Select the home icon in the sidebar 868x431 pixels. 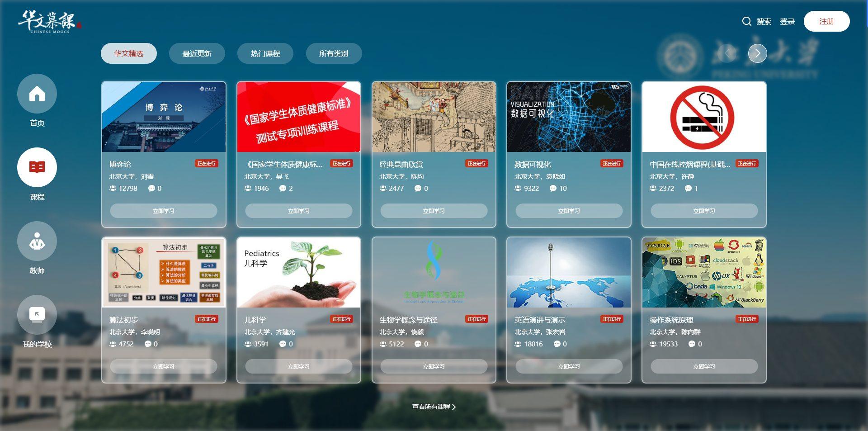[x=37, y=94]
